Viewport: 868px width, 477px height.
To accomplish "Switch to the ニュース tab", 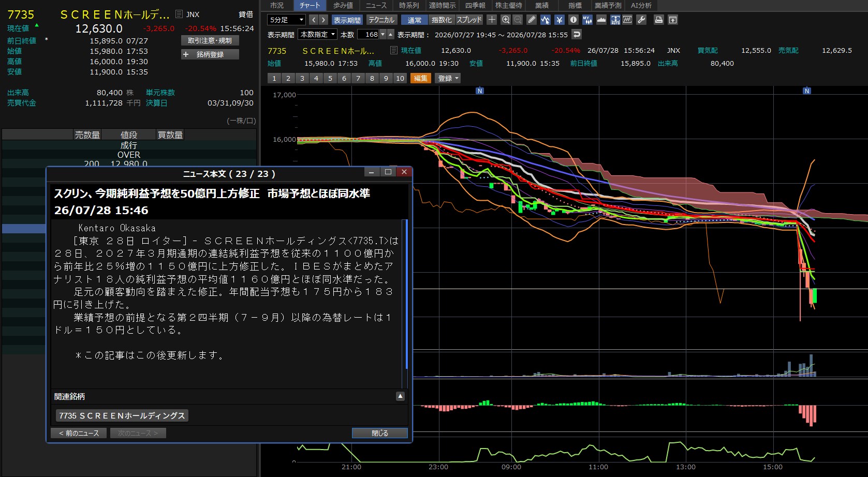I will click(x=376, y=5).
